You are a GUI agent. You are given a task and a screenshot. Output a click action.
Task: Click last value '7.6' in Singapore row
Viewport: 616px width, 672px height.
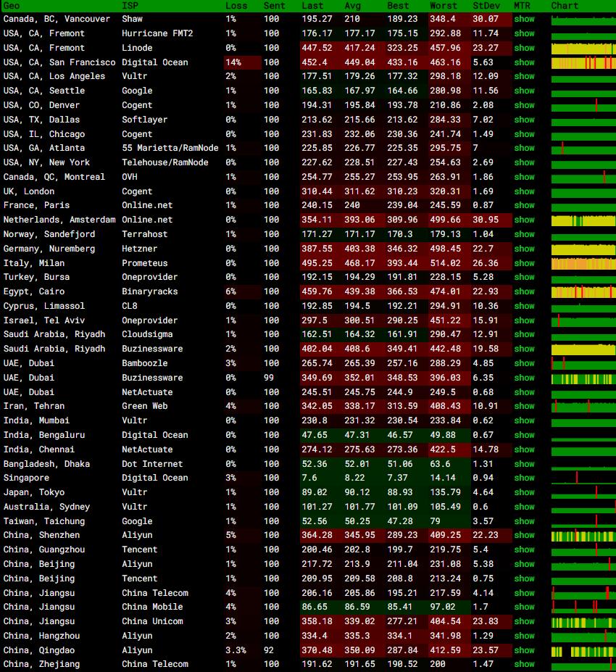point(309,478)
